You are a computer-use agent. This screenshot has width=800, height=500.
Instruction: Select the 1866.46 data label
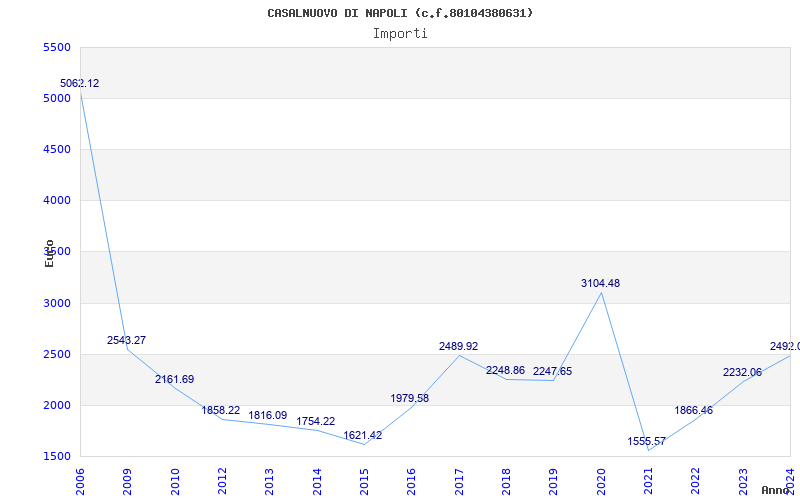[694, 411]
